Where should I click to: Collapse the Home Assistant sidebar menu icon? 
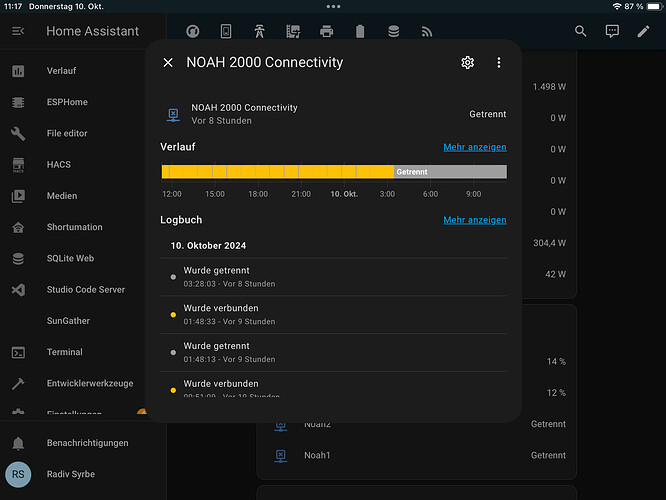[x=18, y=31]
